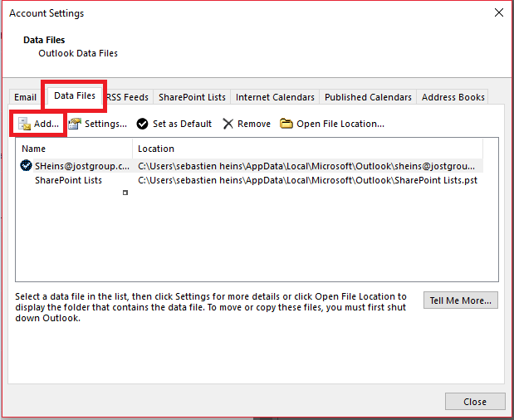Click the Remove label

(254, 124)
